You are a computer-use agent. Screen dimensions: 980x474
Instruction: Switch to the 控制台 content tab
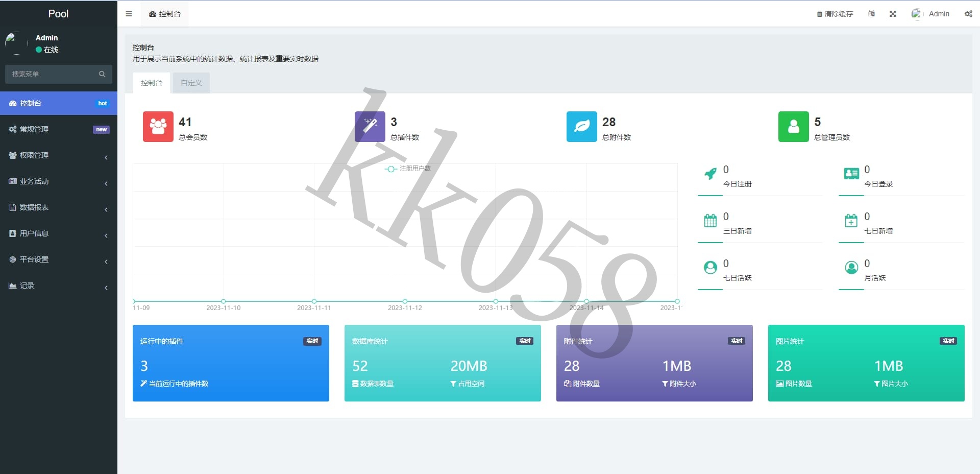152,83
